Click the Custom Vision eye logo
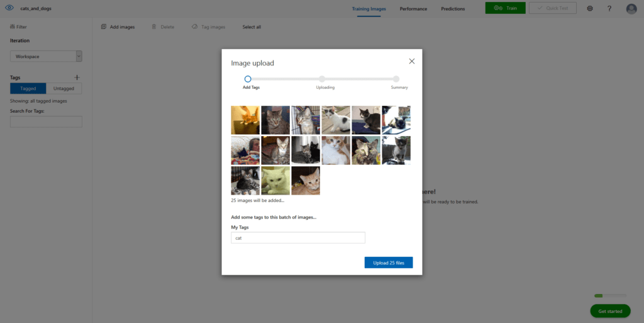Image resolution: width=644 pixels, height=323 pixels. tap(9, 8)
